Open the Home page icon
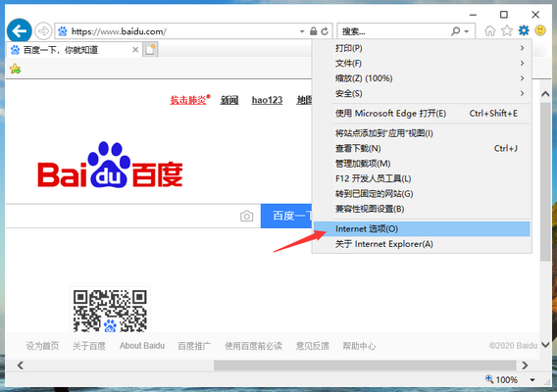This screenshot has width=557, height=392. (x=490, y=31)
